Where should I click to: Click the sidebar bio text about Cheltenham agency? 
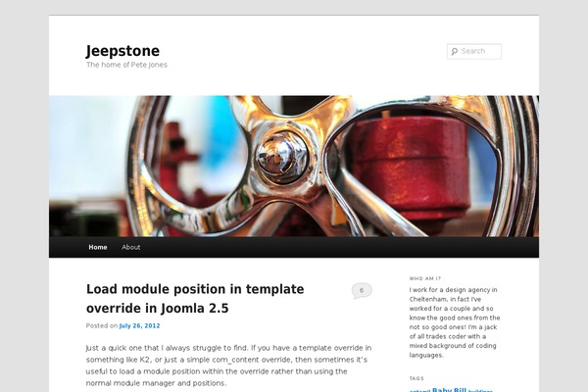pyautogui.click(x=455, y=322)
